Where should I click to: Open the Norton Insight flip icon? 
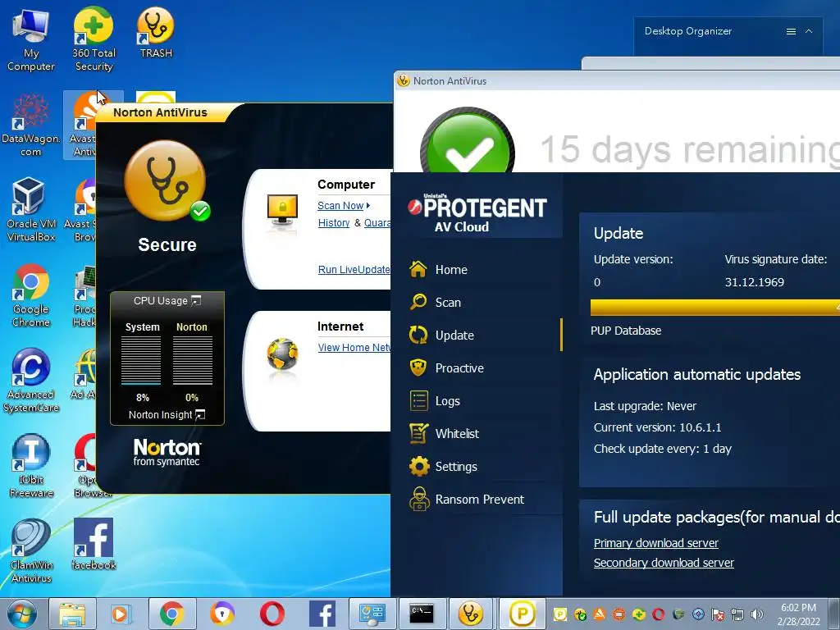coord(200,414)
